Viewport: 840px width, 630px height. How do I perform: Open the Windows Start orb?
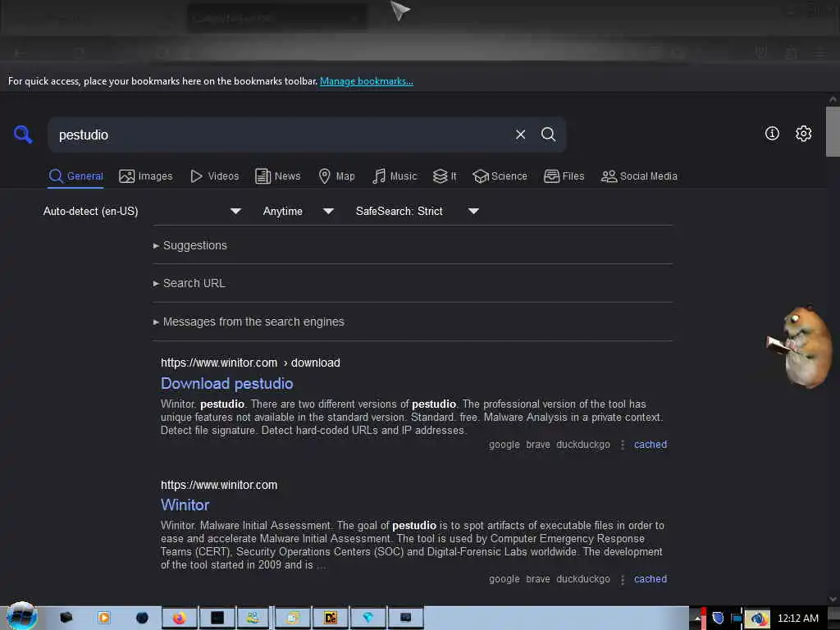(21, 616)
